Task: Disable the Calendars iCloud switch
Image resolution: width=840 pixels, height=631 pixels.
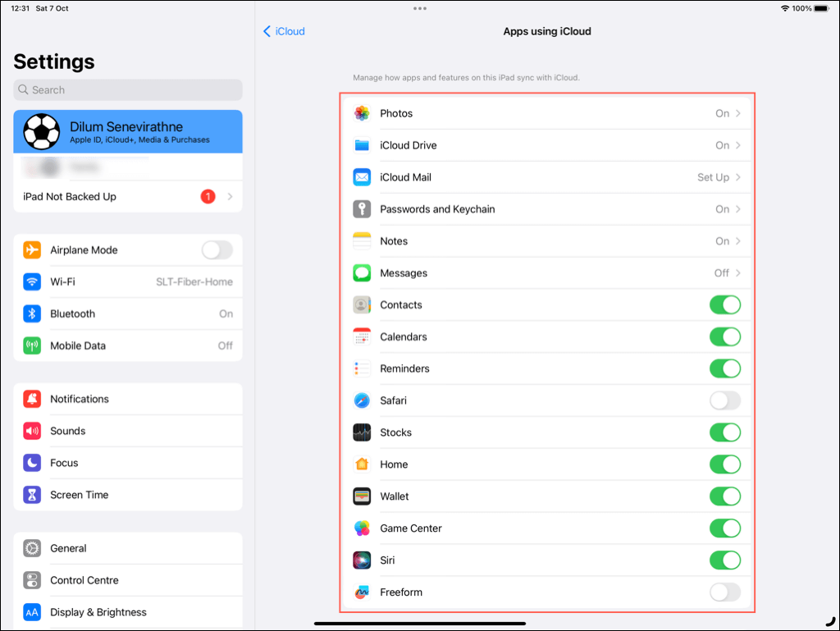Action: pyautogui.click(x=725, y=337)
